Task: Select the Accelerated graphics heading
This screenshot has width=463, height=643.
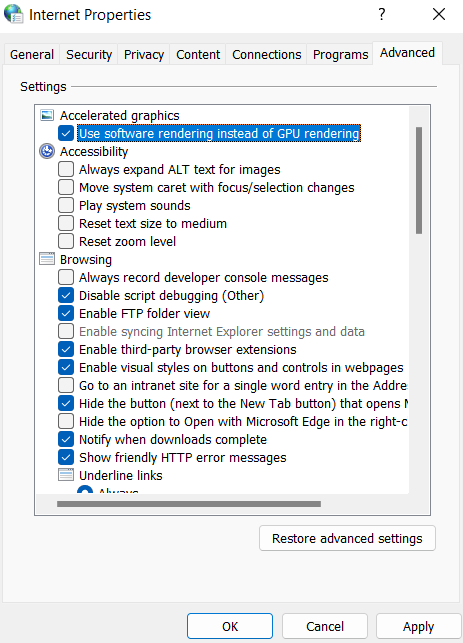Action: pyautogui.click(x=120, y=116)
